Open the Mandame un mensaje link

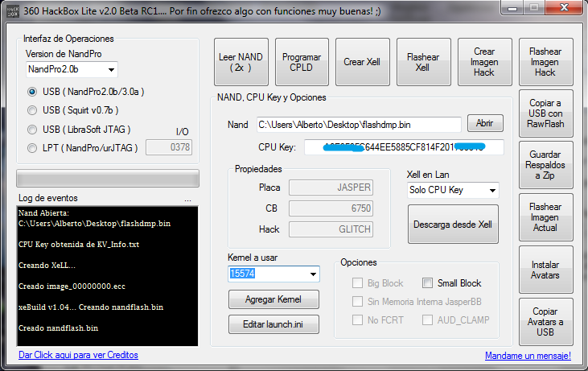pos(528,356)
